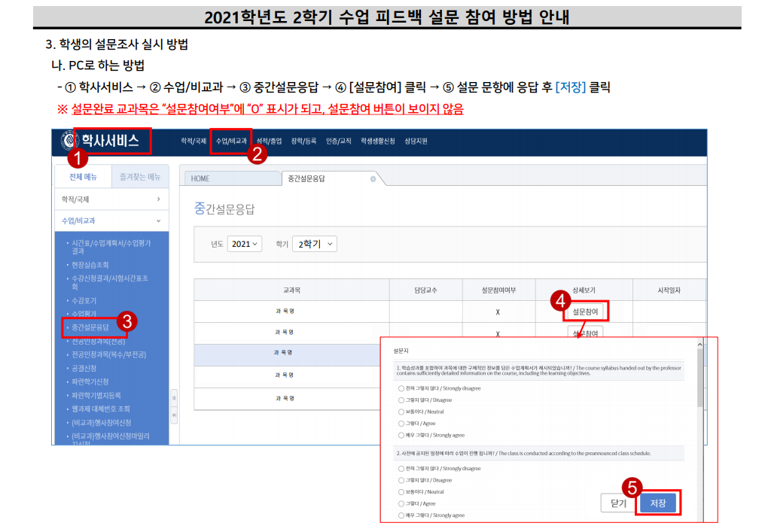Select 'Strongly agree' for question 1
Image resolution: width=768 pixels, height=532 pixels.
click(401, 435)
